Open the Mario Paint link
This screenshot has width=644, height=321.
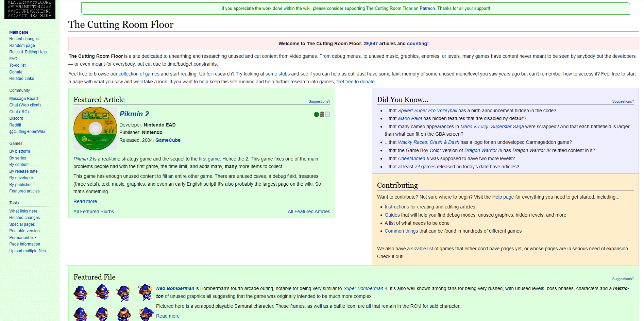410,118
